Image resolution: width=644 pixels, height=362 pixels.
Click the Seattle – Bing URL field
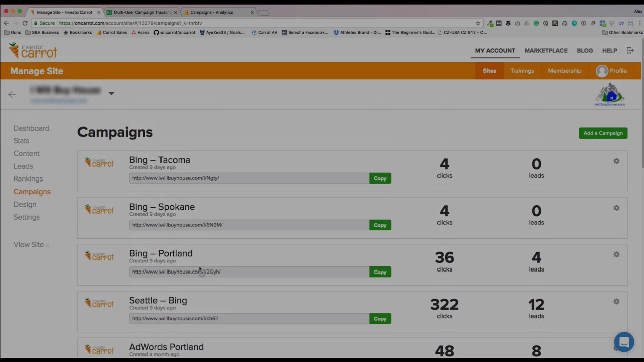tap(249, 318)
